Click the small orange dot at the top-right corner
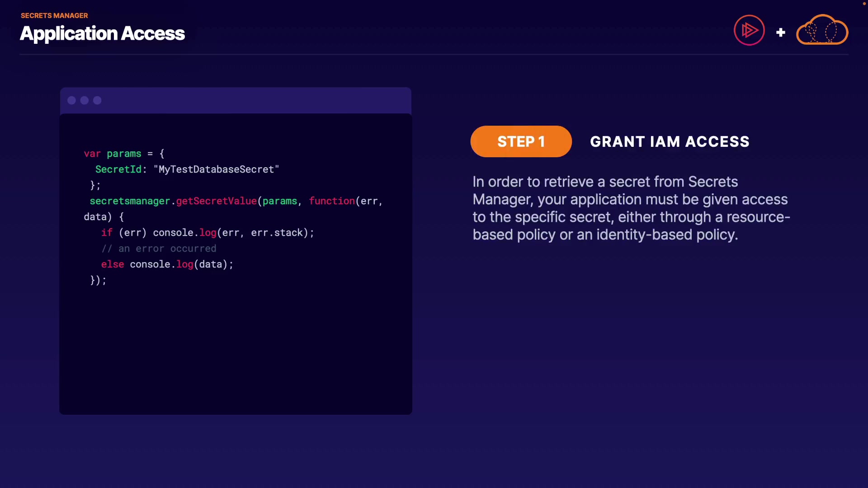Viewport: 868px width, 488px height. pyautogui.click(x=864, y=4)
